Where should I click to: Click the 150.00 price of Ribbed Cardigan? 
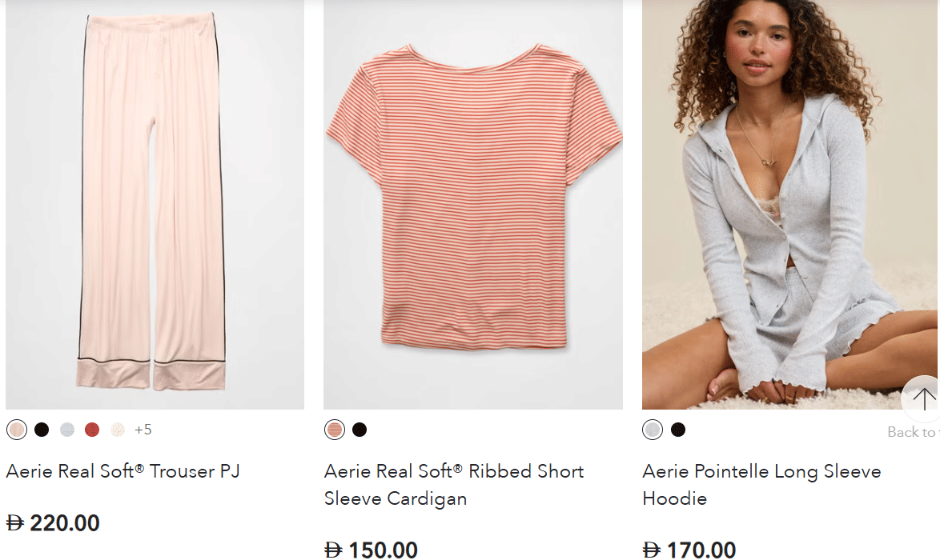pyautogui.click(x=382, y=550)
